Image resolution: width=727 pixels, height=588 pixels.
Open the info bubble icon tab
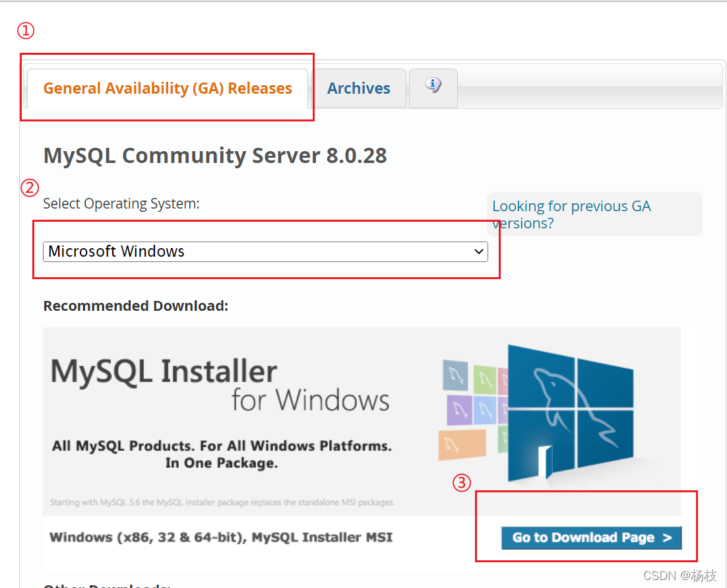433,88
